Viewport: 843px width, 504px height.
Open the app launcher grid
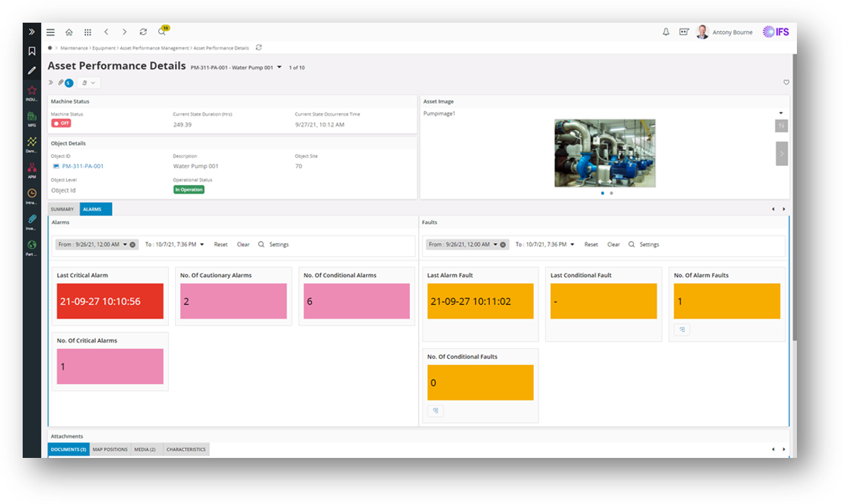pos(87,32)
